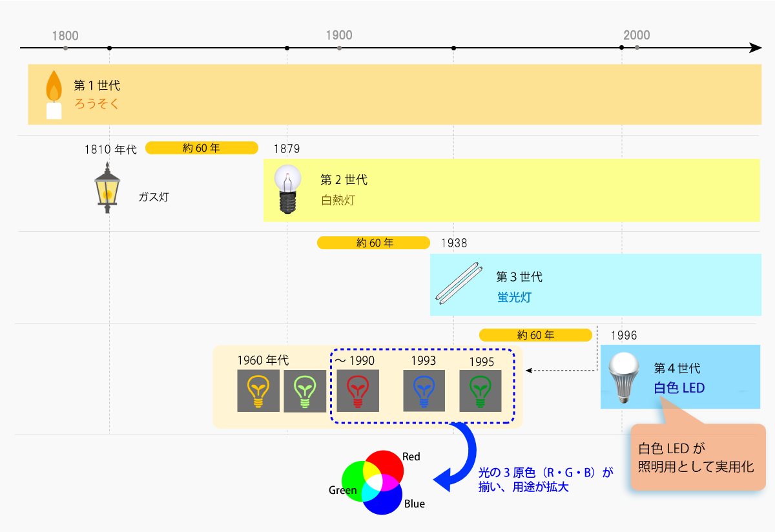Click the 白色 LED が照明用として実用化 callout
The height and width of the screenshot is (532, 775).
(697, 456)
